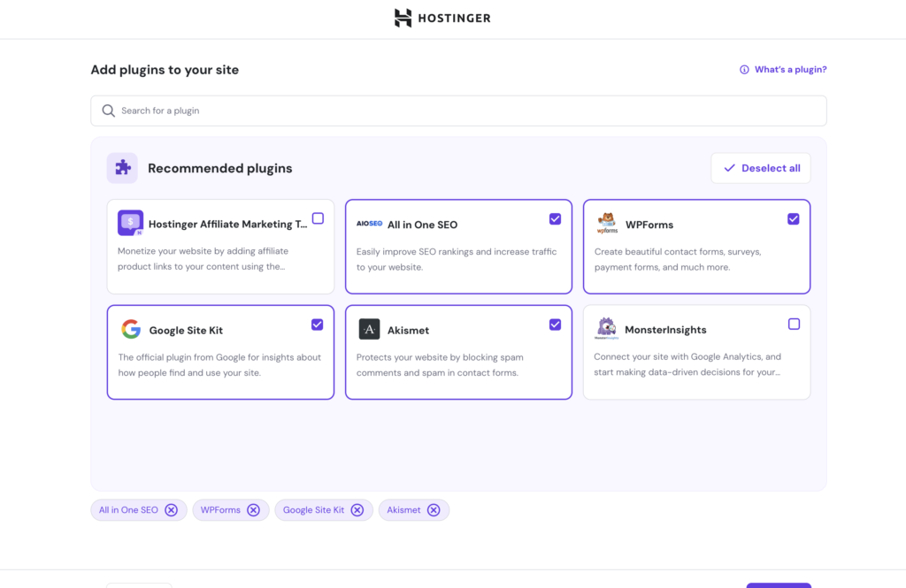Click the puzzle piece Recommended plugins icon
906x588 pixels.
[x=122, y=168]
